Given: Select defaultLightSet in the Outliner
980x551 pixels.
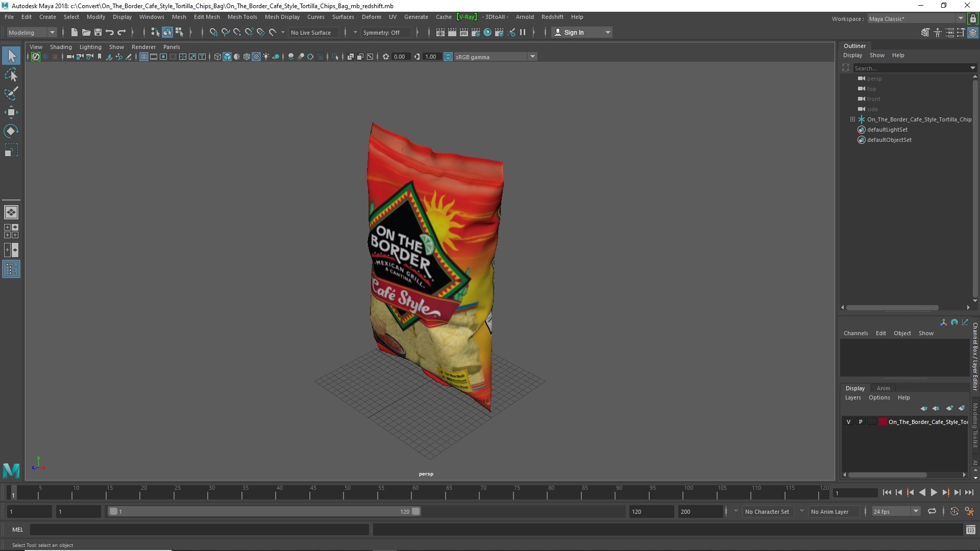Looking at the screenshot, I should click(x=887, y=130).
